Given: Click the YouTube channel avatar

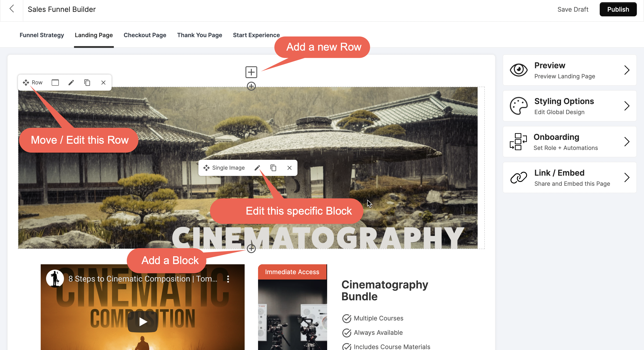Looking at the screenshot, I should [x=55, y=278].
